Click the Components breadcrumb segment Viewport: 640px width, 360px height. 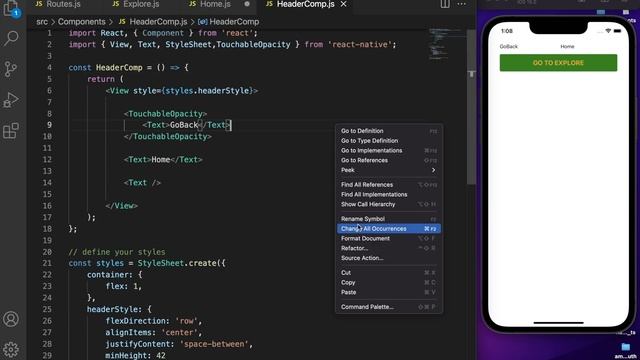click(82, 22)
